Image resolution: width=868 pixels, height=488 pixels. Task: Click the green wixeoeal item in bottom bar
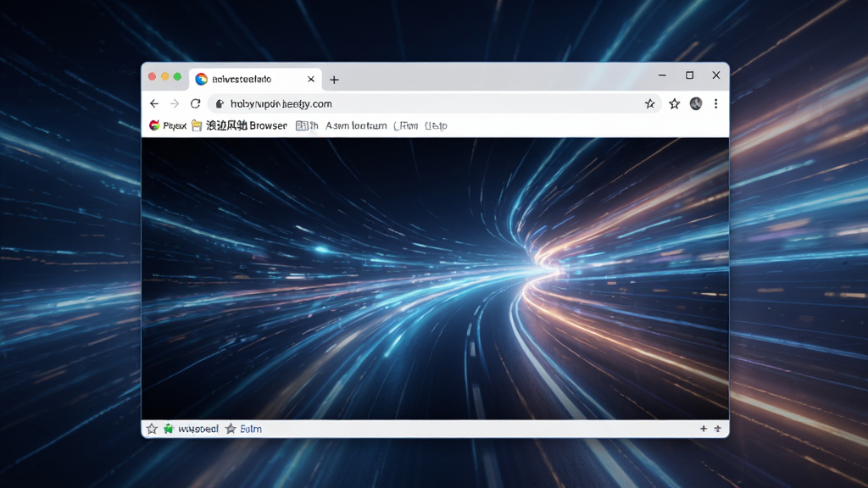[191, 429]
